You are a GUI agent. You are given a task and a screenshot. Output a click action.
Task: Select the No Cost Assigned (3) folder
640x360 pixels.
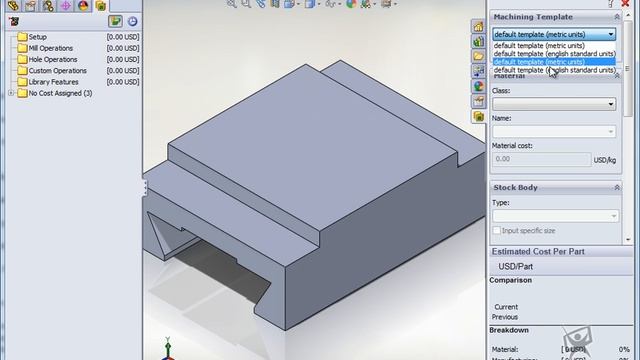point(55,93)
